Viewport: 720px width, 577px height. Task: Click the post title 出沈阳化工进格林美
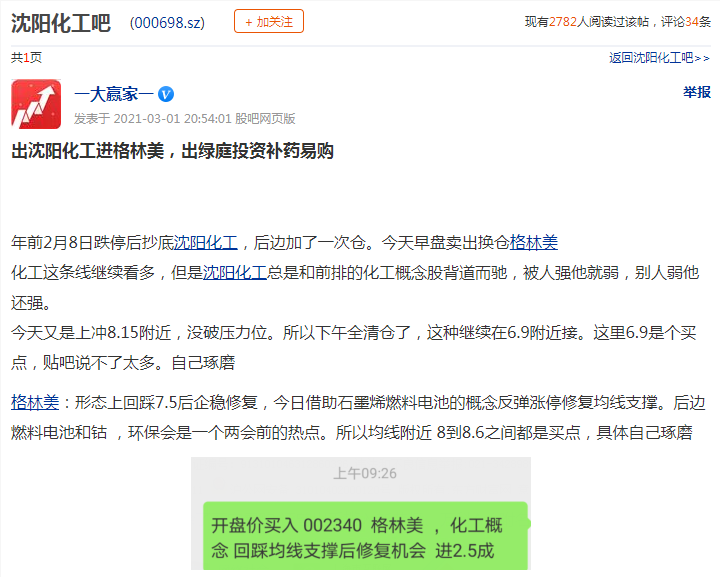(172, 151)
